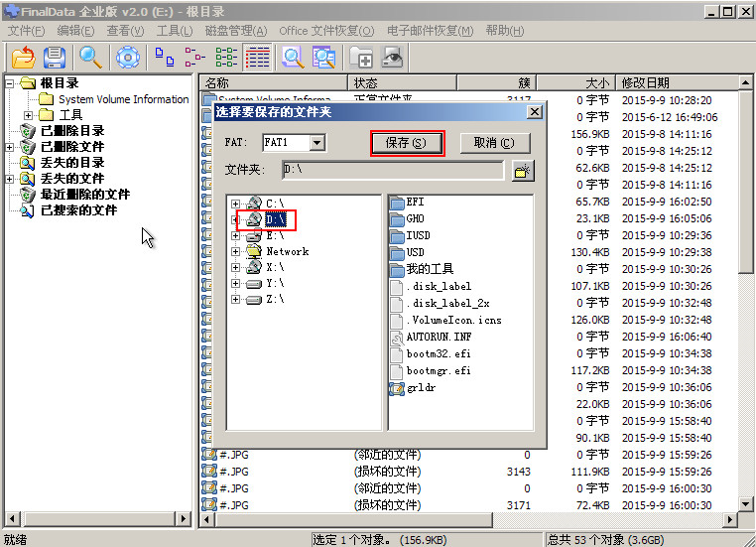Click the image preview magnifier icon

click(x=323, y=57)
